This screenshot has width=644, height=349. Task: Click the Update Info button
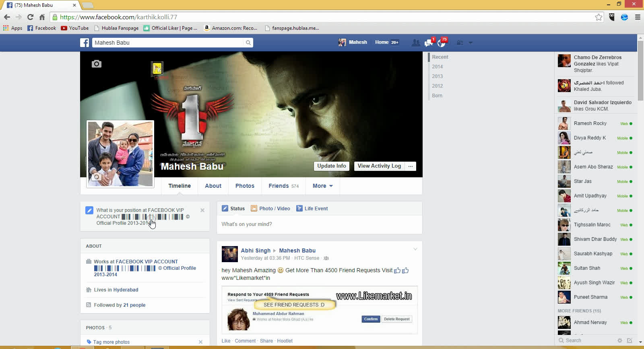click(x=332, y=166)
